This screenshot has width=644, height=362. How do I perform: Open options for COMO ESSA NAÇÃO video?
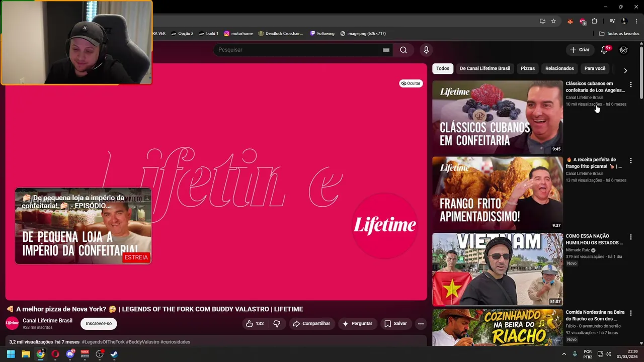coord(631,237)
